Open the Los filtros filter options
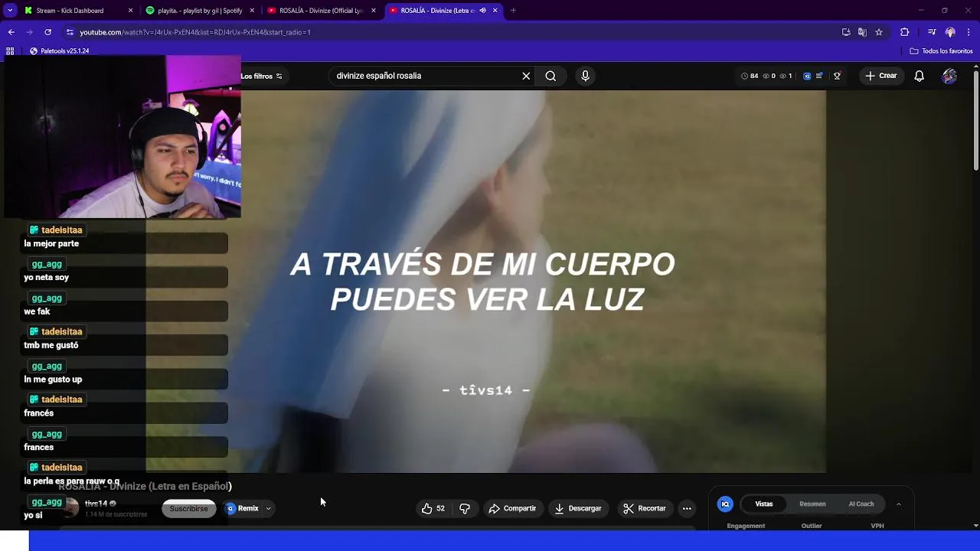 (261, 76)
